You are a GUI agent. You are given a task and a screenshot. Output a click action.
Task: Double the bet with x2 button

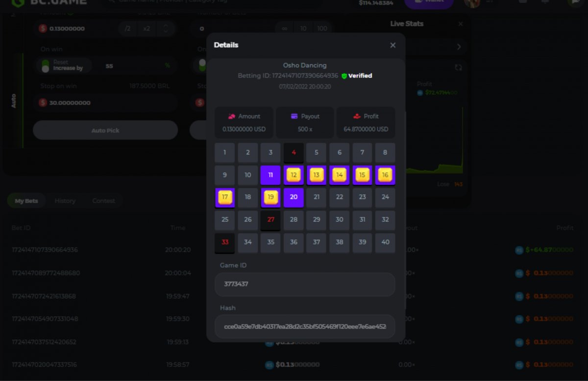pos(147,29)
